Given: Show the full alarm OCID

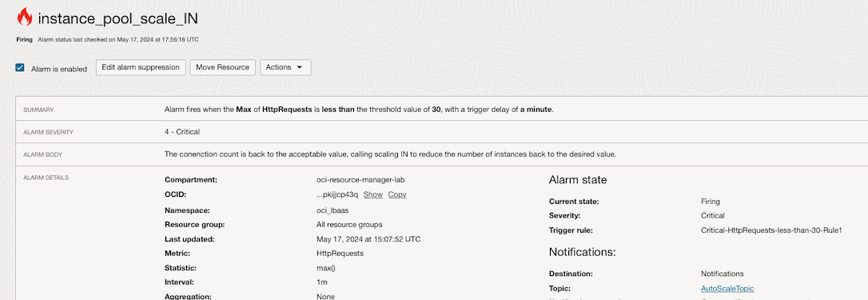Looking at the screenshot, I should click(372, 194).
